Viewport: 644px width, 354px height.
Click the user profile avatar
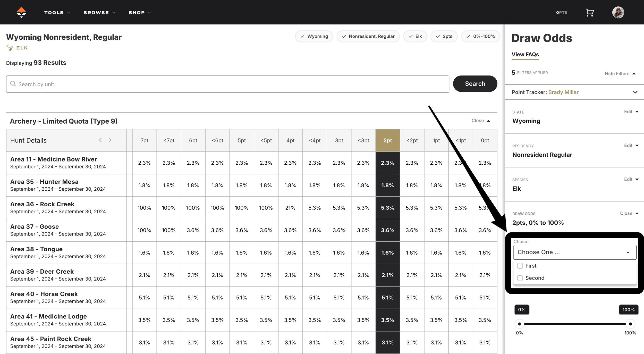(x=618, y=12)
